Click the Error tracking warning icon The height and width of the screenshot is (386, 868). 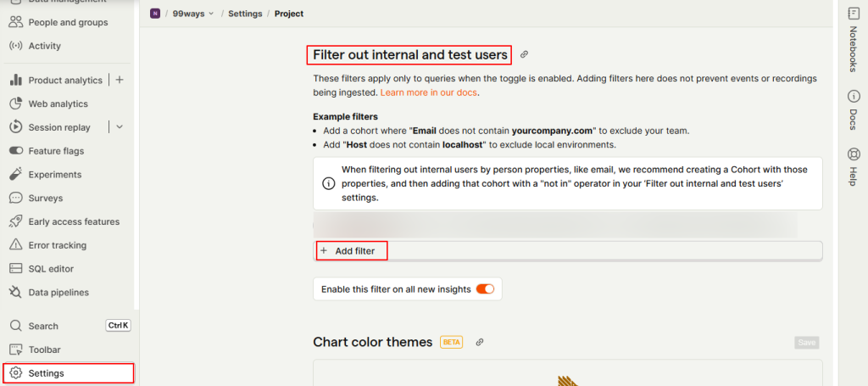pos(16,245)
